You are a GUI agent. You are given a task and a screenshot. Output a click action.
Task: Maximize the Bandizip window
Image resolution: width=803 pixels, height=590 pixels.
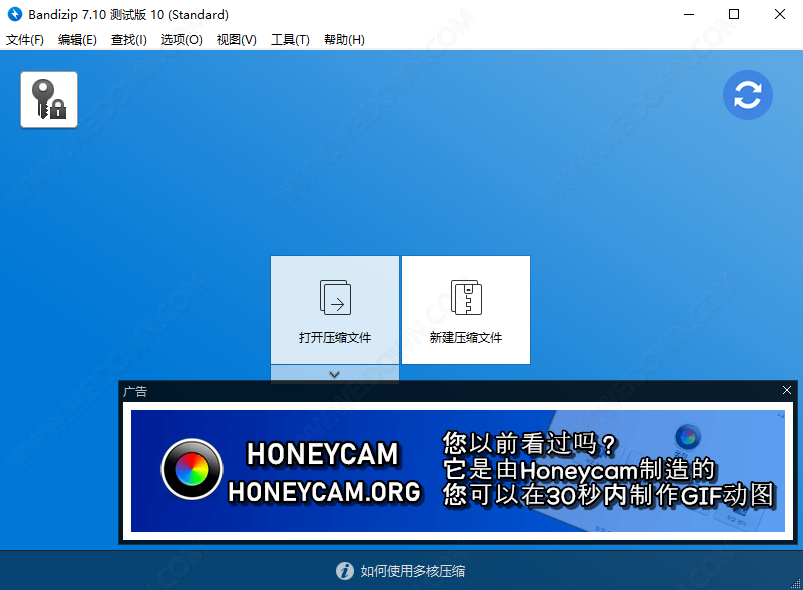coord(734,14)
